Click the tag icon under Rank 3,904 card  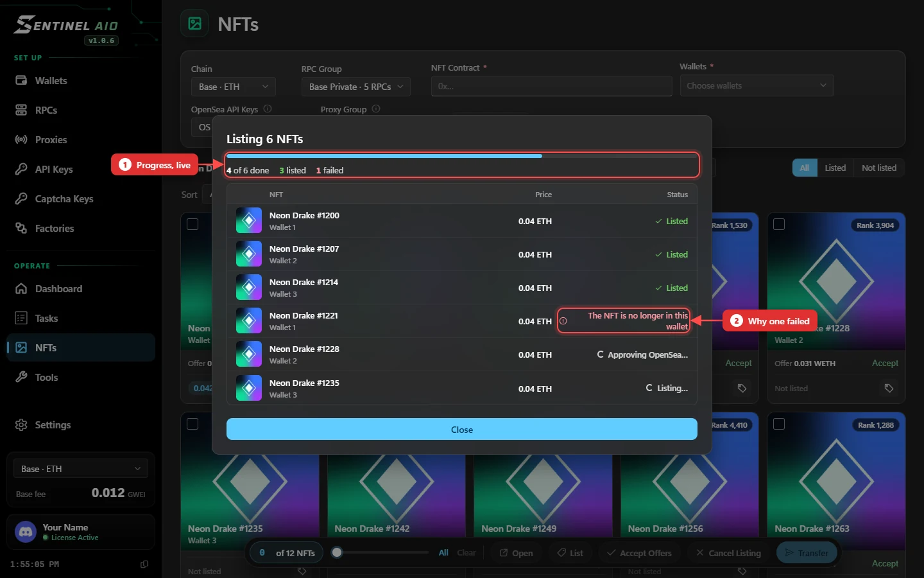pyautogui.click(x=889, y=388)
